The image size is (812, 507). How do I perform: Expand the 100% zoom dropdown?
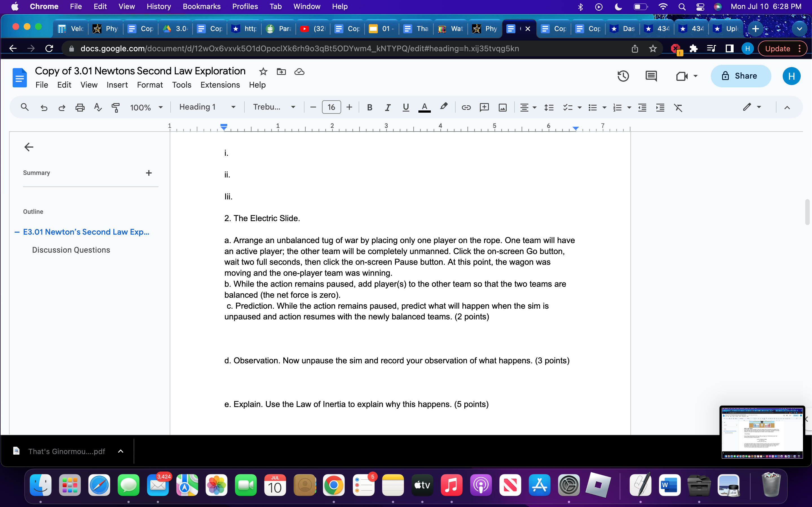146,107
